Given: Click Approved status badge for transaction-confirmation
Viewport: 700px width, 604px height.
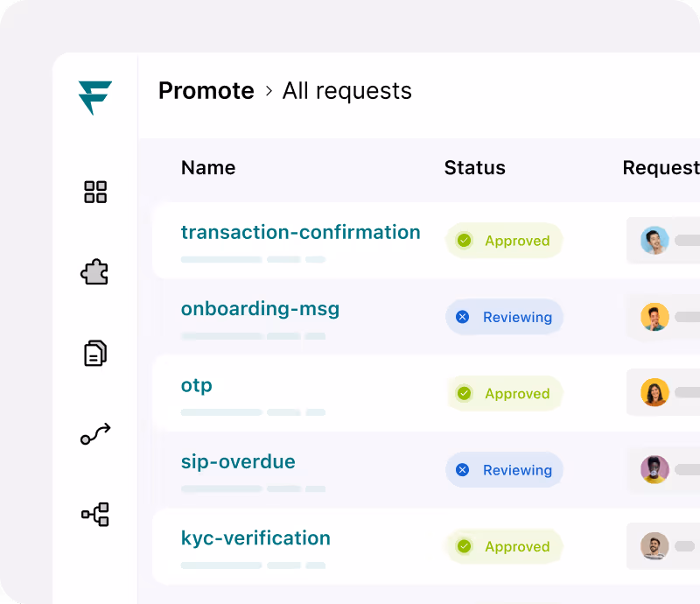Looking at the screenshot, I should [x=504, y=241].
